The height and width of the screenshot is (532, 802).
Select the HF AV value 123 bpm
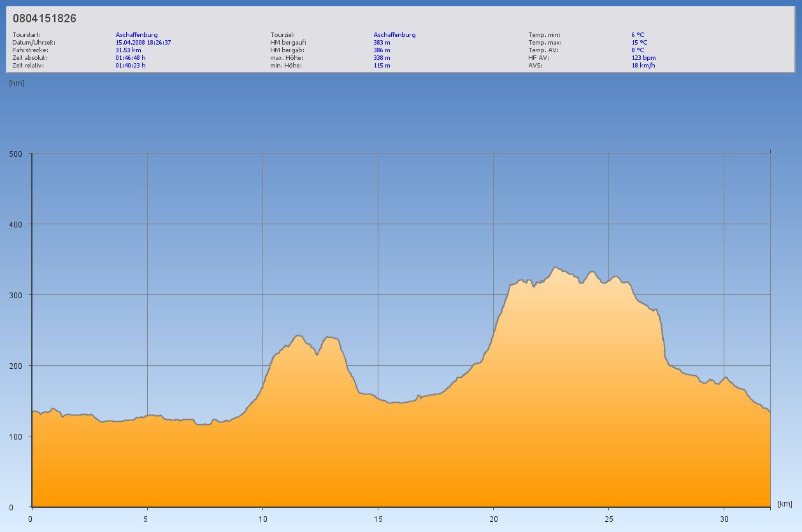[643, 58]
